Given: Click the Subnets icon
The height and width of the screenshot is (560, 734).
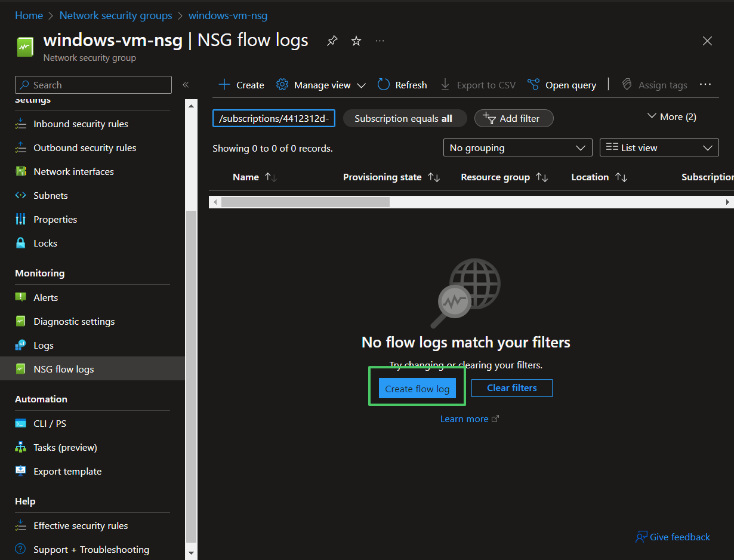Looking at the screenshot, I should click(x=21, y=195).
